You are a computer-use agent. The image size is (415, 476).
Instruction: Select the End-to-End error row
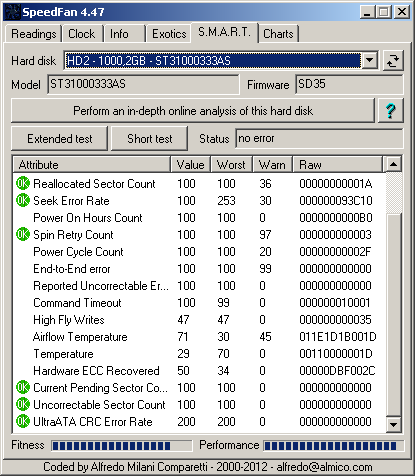click(x=199, y=269)
